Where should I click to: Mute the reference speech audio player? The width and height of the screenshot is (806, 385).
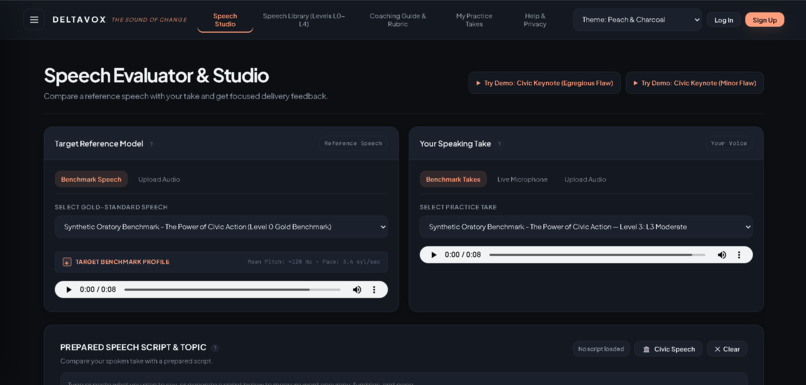click(x=357, y=289)
